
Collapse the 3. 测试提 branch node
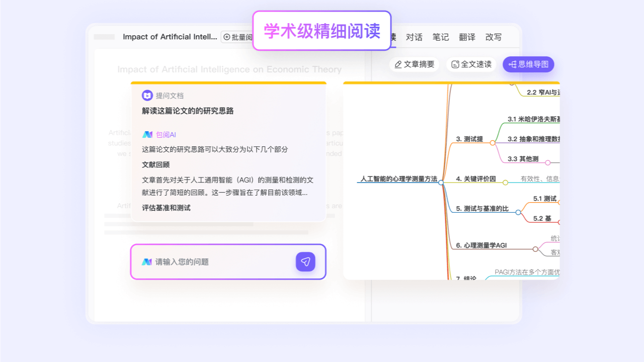pos(492,142)
